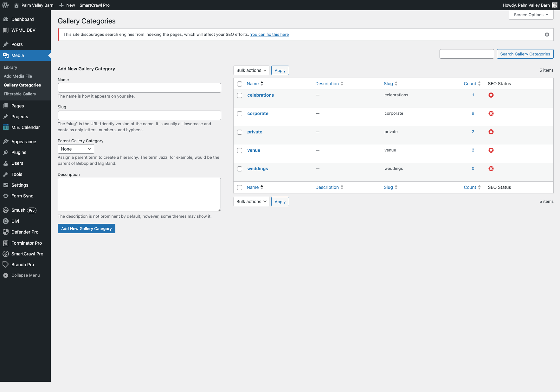Sort by Slug in table header
The width and height of the screenshot is (560, 392).
click(x=390, y=84)
